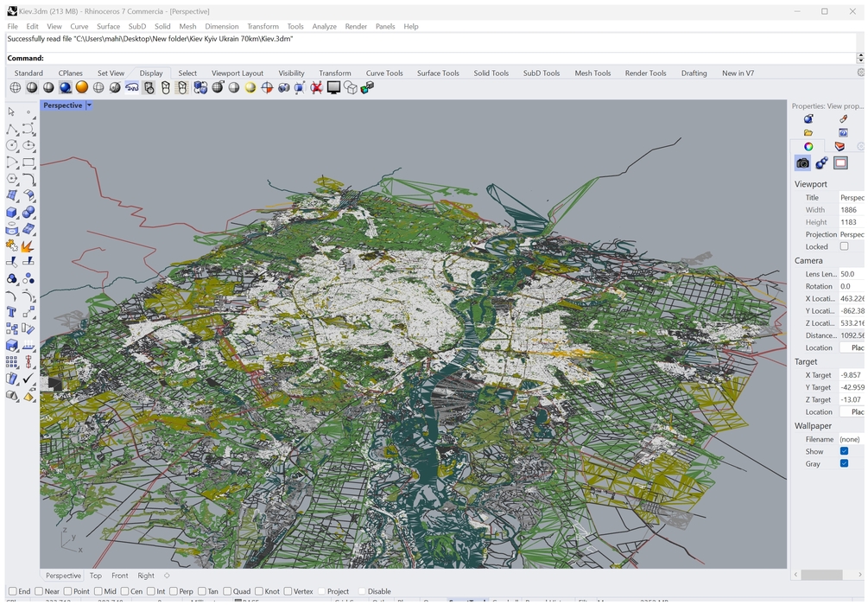Choose the Text object tool

click(12, 312)
